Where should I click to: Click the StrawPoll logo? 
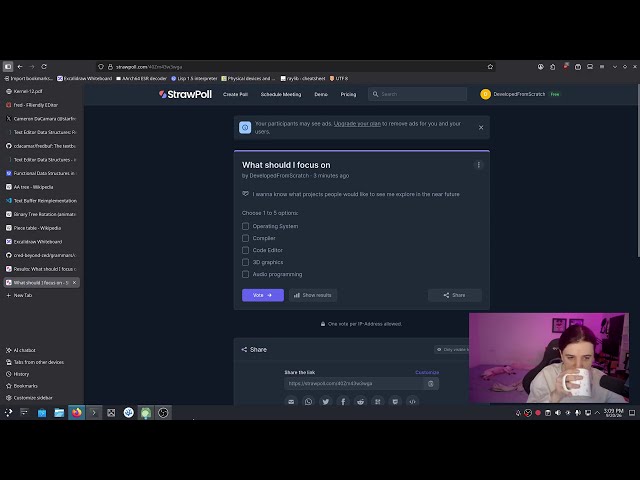[x=185, y=94]
